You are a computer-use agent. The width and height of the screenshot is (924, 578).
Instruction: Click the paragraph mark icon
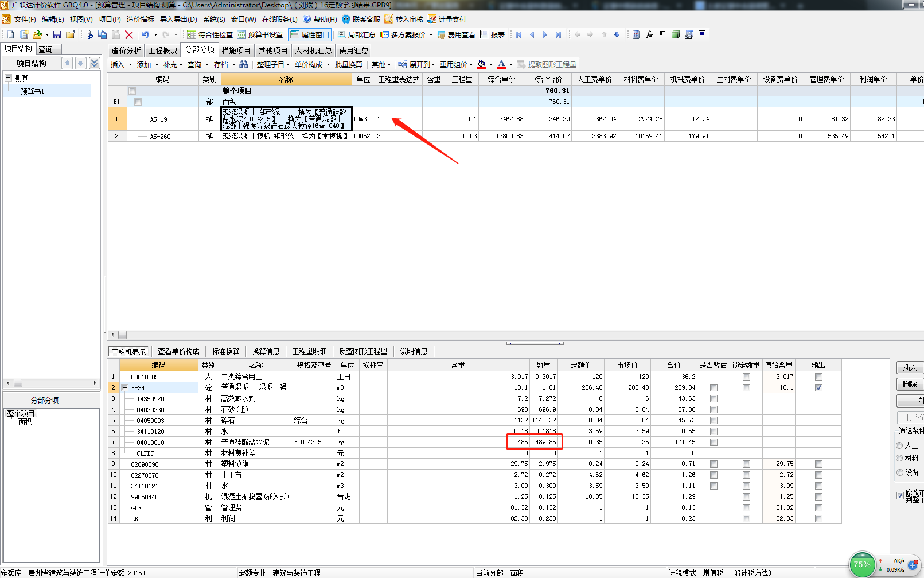pyautogui.click(x=662, y=35)
